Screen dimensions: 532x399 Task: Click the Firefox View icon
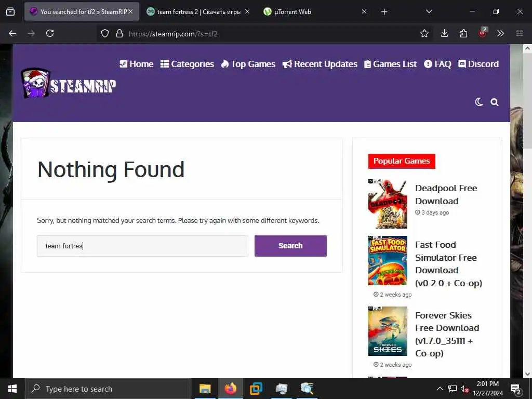tap(10, 12)
